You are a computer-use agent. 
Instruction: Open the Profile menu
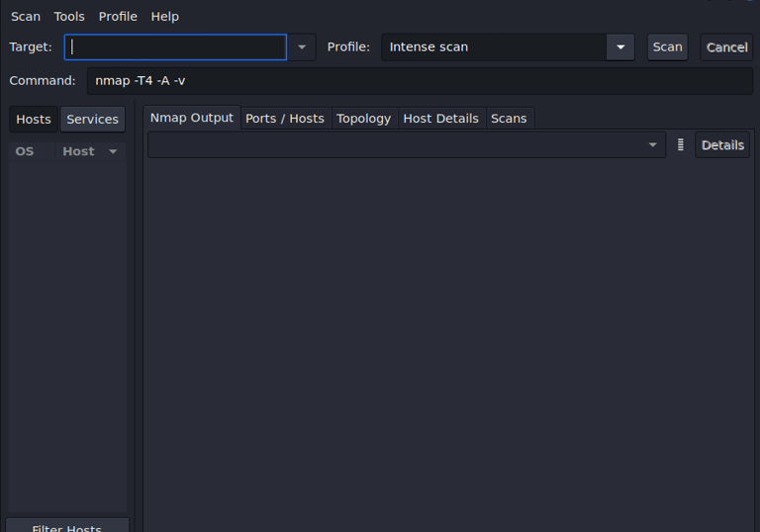[x=118, y=17]
